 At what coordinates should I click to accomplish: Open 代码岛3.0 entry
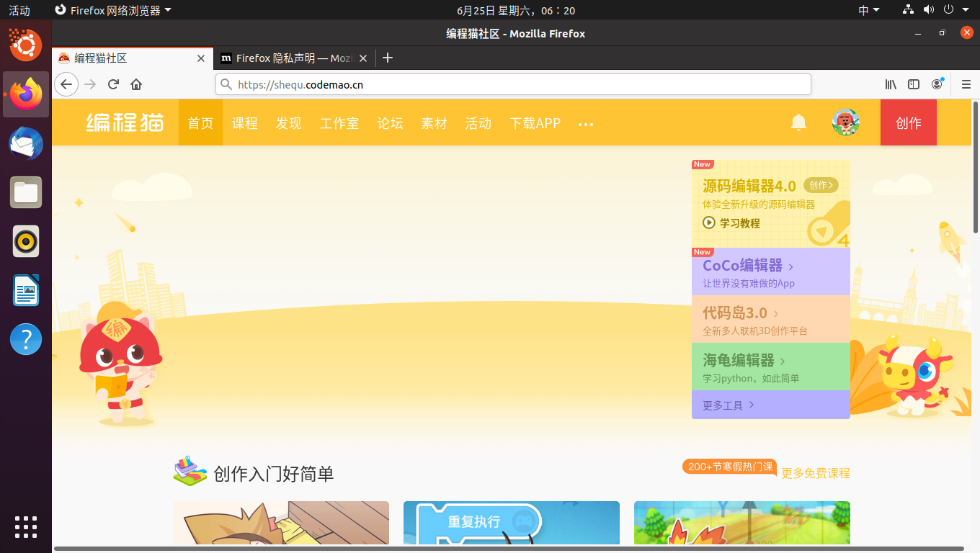(771, 319)
